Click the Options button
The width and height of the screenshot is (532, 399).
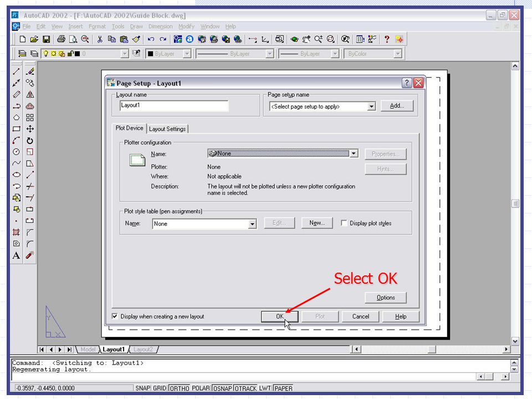point(386,298)
